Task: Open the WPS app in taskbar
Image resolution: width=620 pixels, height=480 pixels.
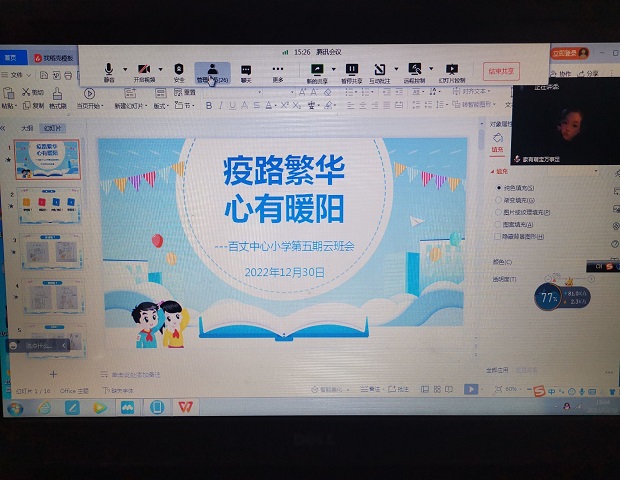Action: pyautogui.click(x=185, y=407)
